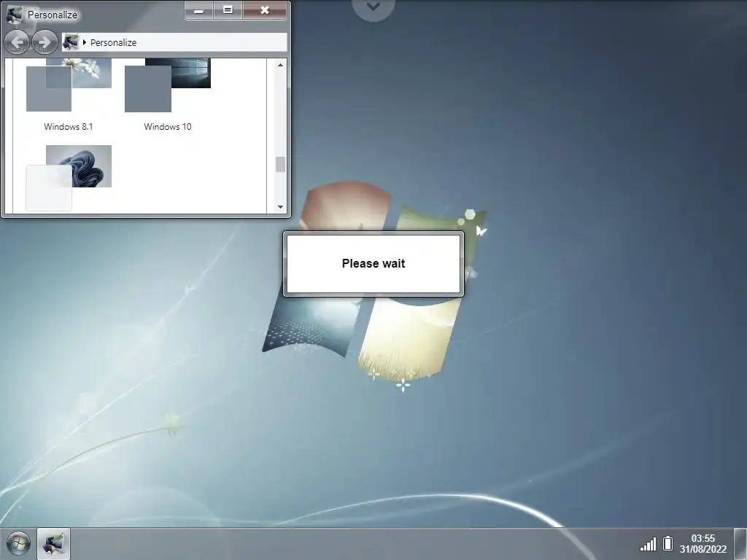
Task: Click the battery tray icon
Action: 668,543
